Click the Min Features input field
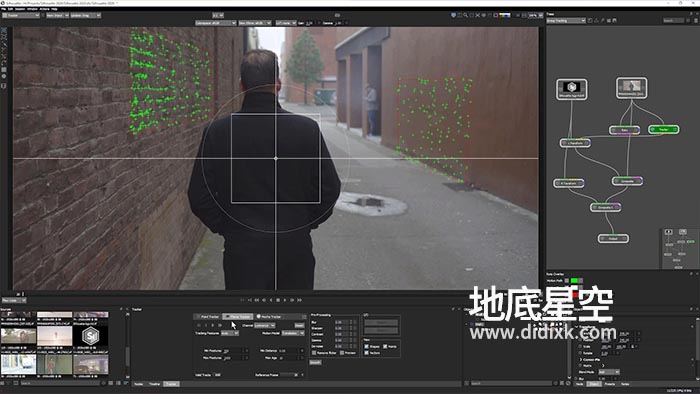Image resolution: width=700 pixels, height=394 pixels. pos(233,351)
